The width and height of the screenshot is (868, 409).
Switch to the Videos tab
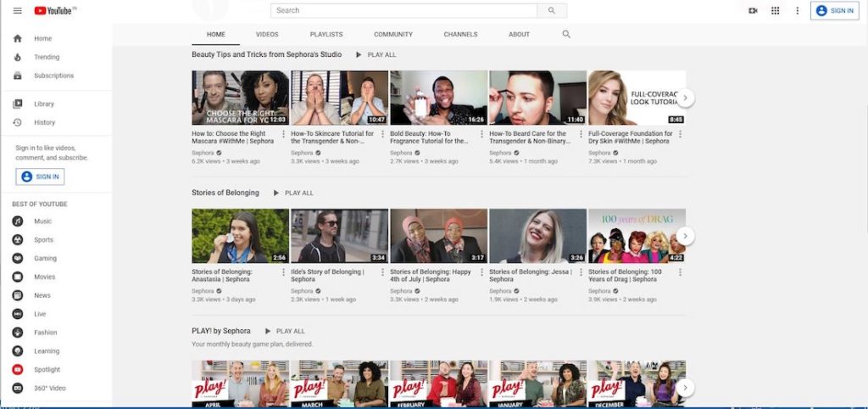pyautogui.click(x=267, y=35)
